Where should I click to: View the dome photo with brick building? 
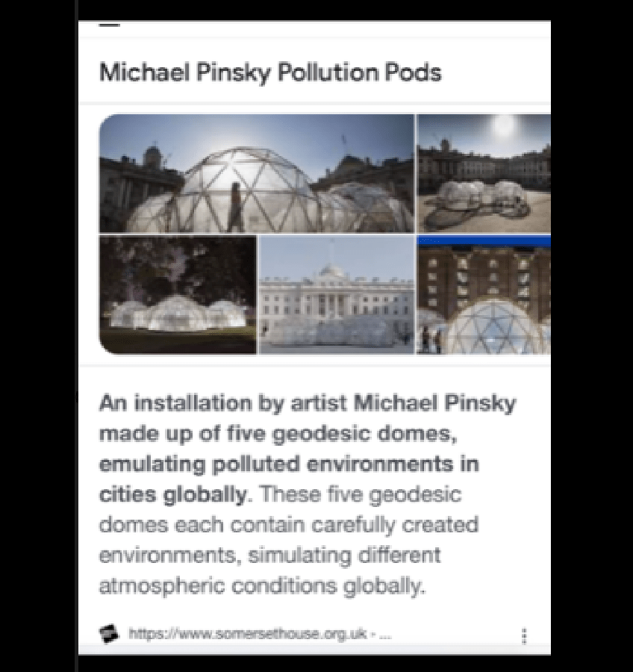tap(484, 295)
